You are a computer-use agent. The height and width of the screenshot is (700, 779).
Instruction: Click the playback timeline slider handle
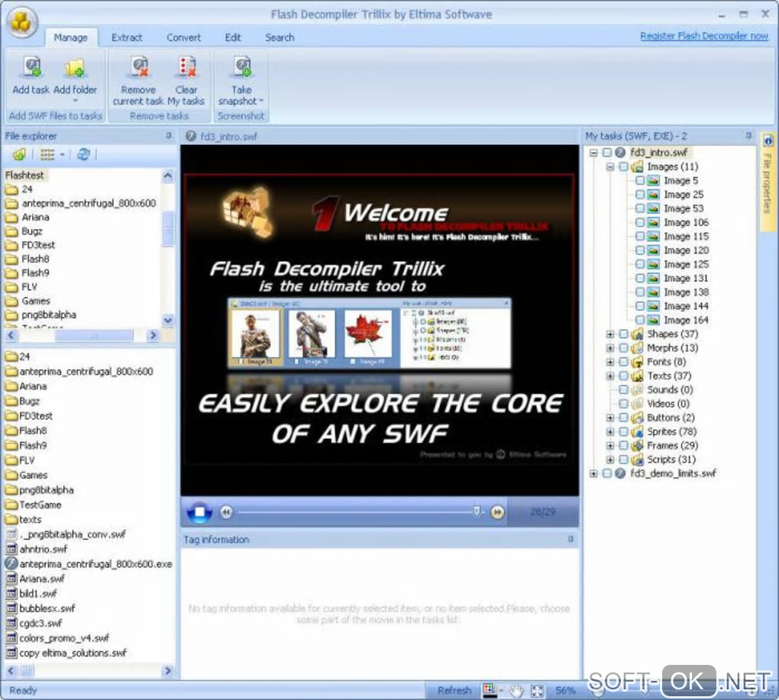(x=477, y=511)
